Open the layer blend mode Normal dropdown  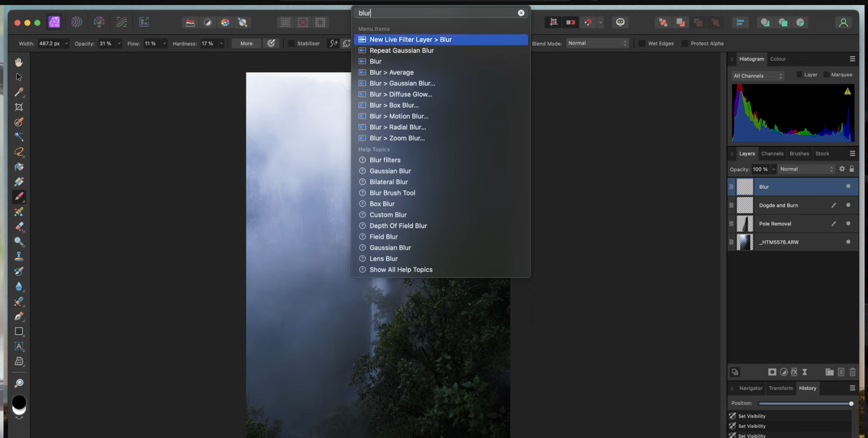807,169
